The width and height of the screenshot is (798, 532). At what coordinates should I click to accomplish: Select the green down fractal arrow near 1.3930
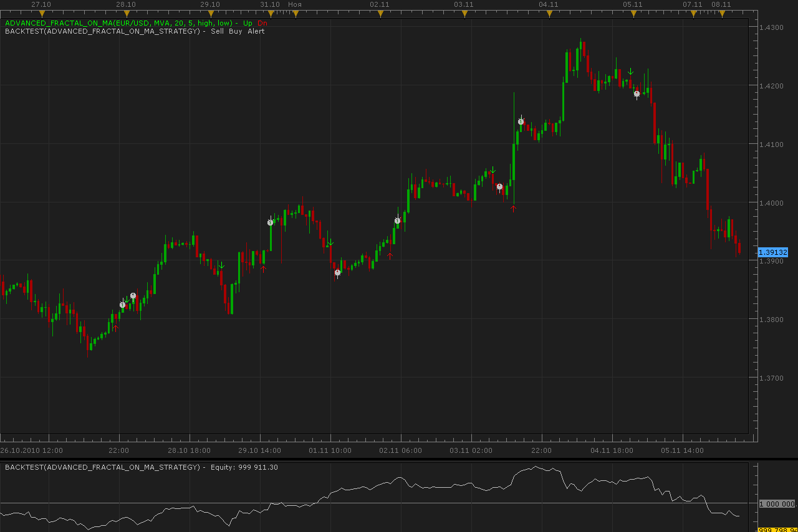330,242
